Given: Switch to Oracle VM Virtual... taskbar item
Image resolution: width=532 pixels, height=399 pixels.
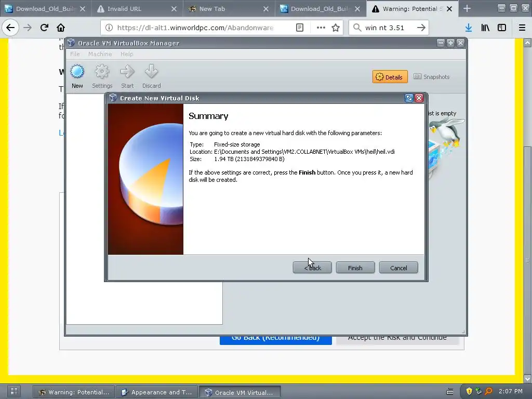Looking at the screenshot, I should coord(240,392).
